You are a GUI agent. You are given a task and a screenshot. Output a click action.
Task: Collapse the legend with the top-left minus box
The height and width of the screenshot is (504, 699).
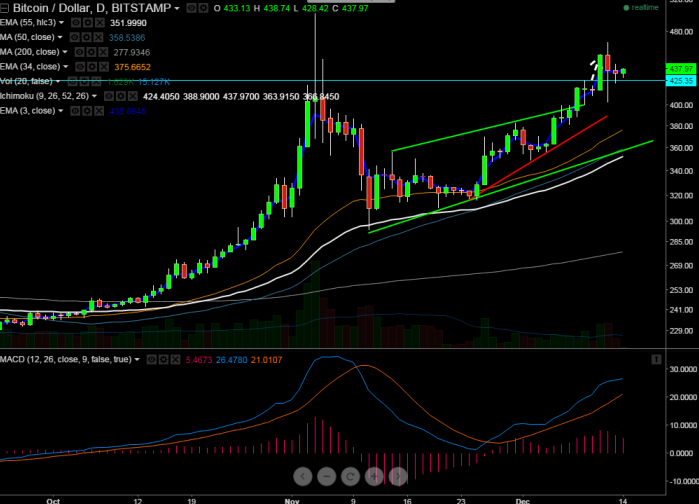pyautogui.click(x=4, y=8)
